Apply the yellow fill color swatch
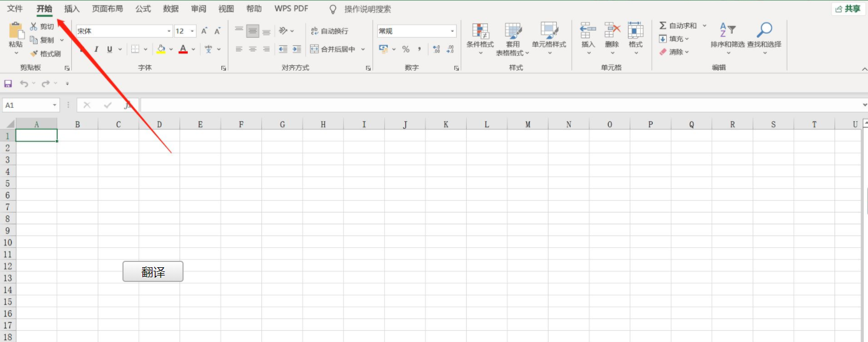 pos(161,49)
